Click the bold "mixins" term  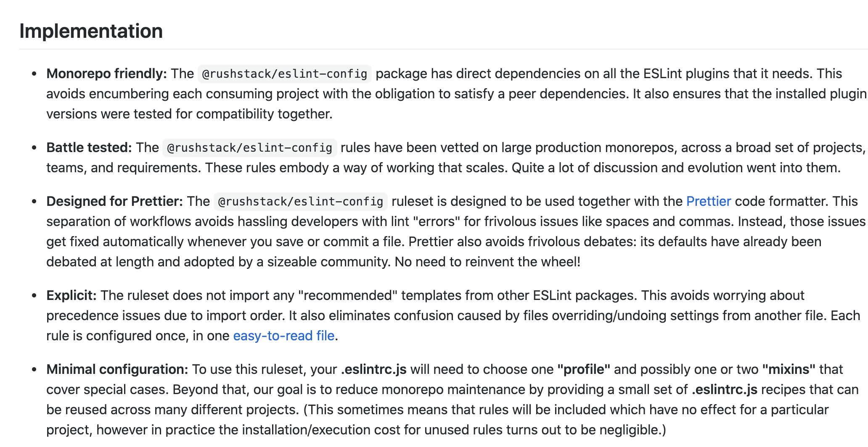(789, 369)
